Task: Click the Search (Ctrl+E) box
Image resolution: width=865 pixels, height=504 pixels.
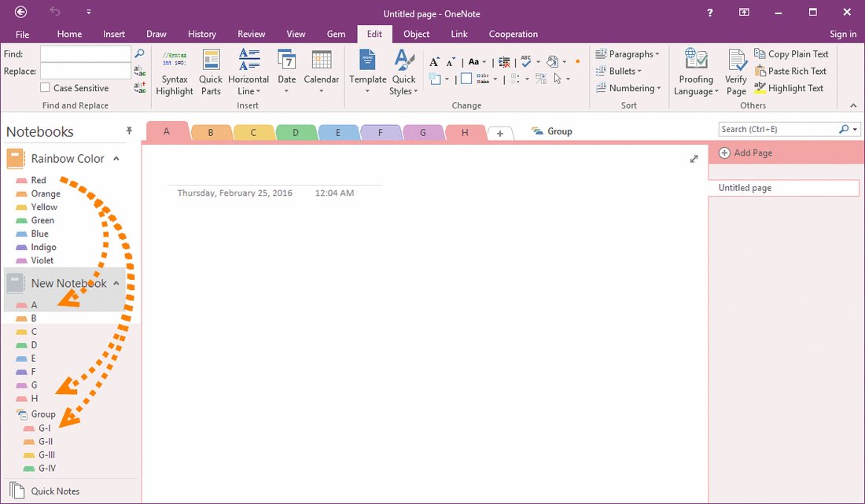Action: pyautogui.click(x=778, y=129)
